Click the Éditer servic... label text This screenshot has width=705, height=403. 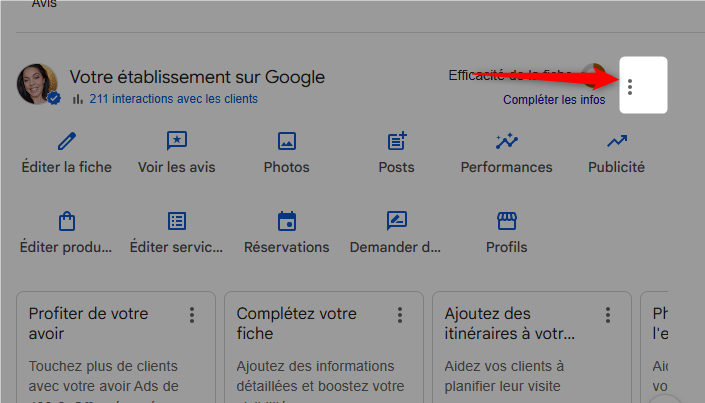(x=176, y=247)
